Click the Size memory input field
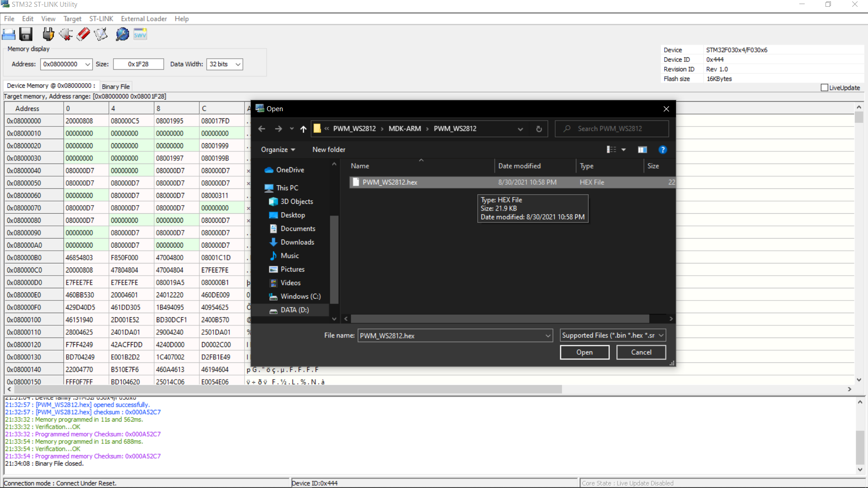Viewport: 868px width, 488px height. coord(138,64)
